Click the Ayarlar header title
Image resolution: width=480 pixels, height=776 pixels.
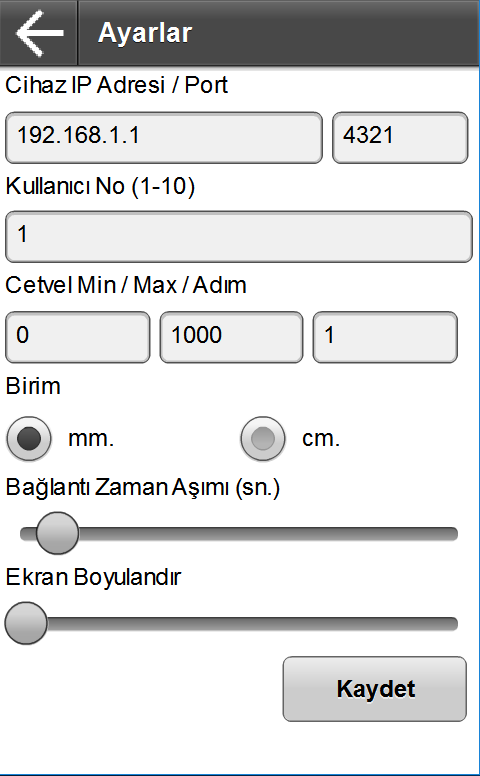145,33
